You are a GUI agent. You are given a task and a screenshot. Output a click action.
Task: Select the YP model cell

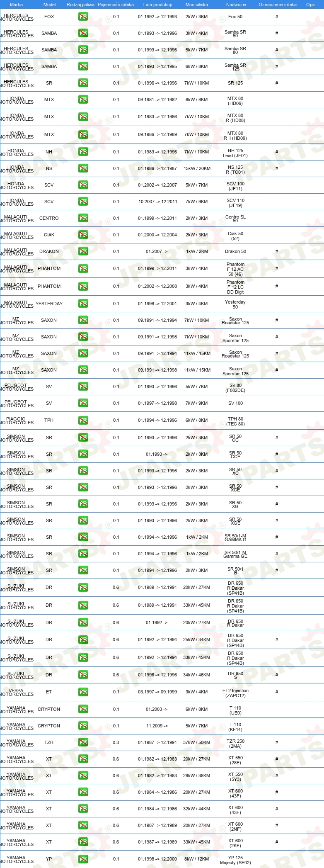tap(49, 859)
